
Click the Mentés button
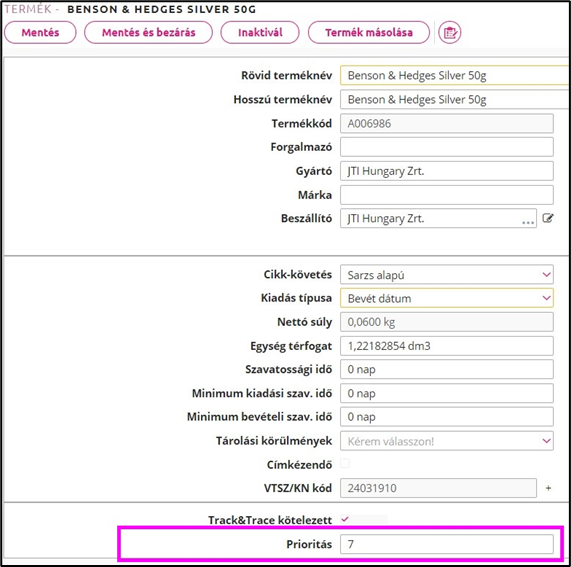(x=40, y=32)
